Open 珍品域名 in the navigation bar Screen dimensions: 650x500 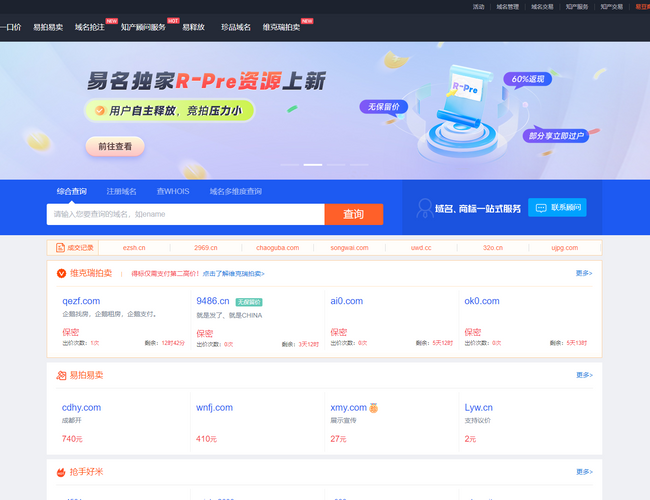tap(236, 27)
